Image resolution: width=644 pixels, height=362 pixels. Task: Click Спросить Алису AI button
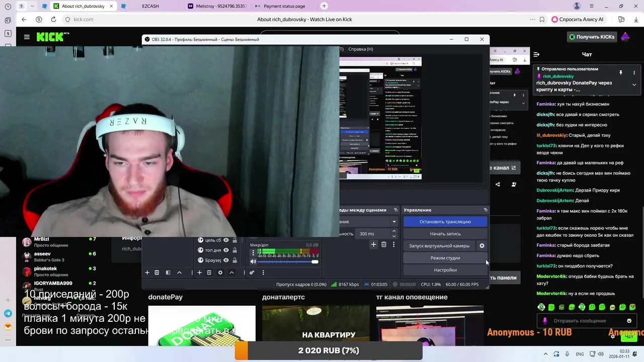coord(578,19)
